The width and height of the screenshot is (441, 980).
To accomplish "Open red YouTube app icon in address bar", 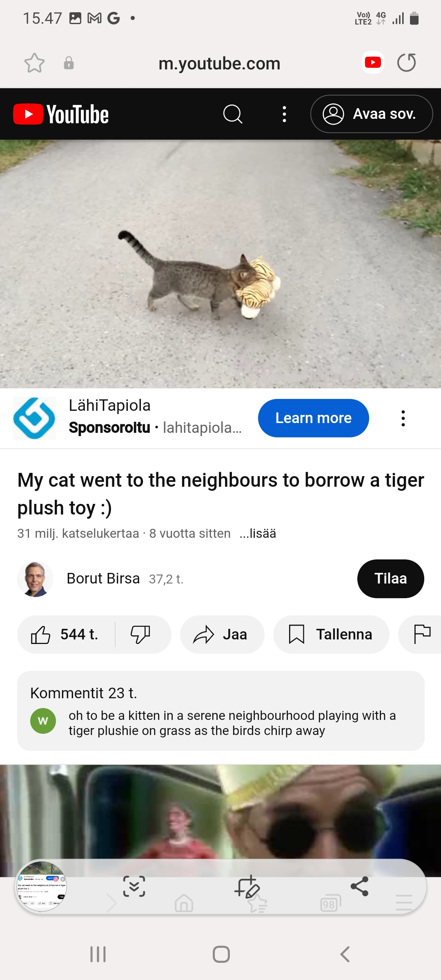I will pyautogui.click(x=373, y=62).
